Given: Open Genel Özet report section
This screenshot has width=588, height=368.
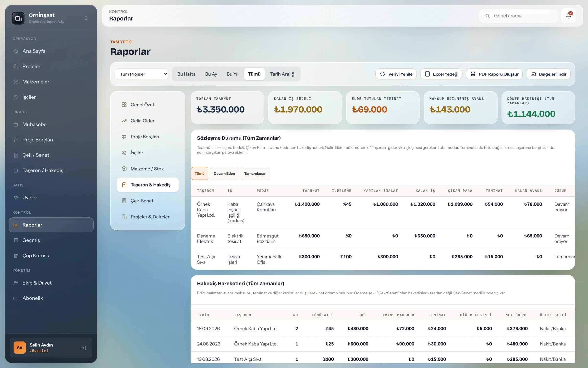Looking at the screenshot, I should pyautogui.click(x=147, y=105).
